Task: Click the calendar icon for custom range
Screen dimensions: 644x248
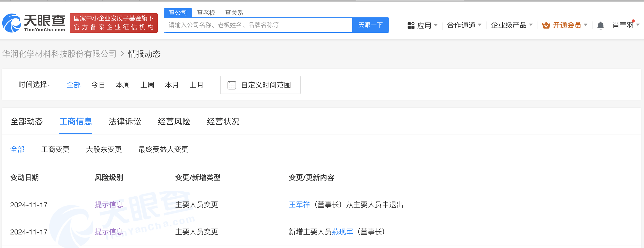Action: pyautogui.click(x=232, y=85)
